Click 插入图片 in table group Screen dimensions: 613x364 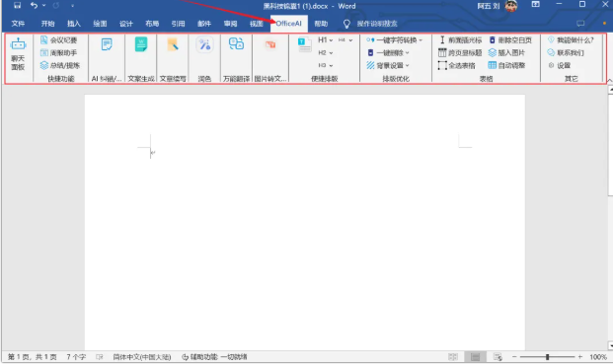(506, 52)
